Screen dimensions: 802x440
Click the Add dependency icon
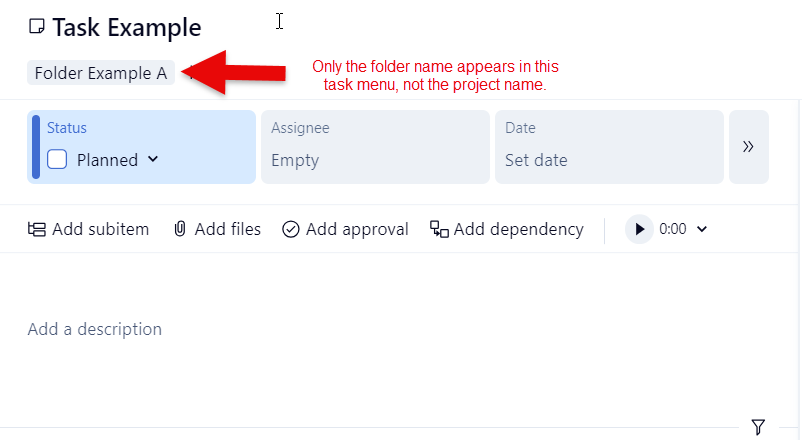(439, 229)
